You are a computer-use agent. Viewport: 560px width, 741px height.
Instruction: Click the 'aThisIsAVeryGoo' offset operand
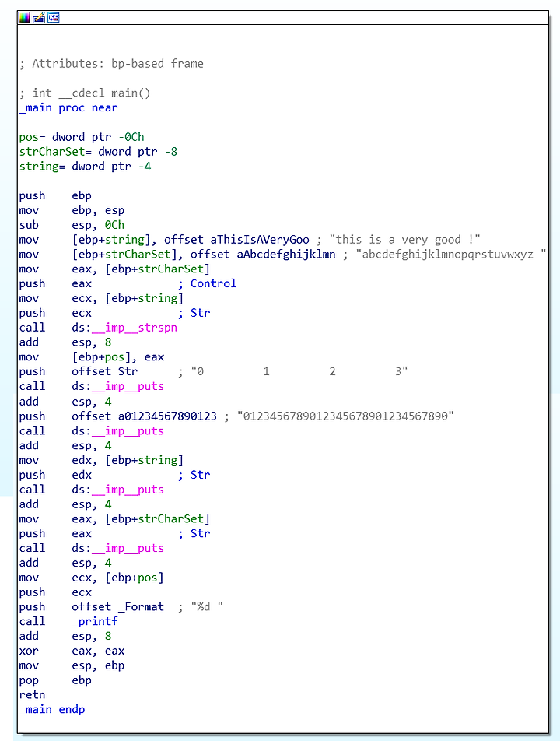pyautogui.click(x=260, y=240)
